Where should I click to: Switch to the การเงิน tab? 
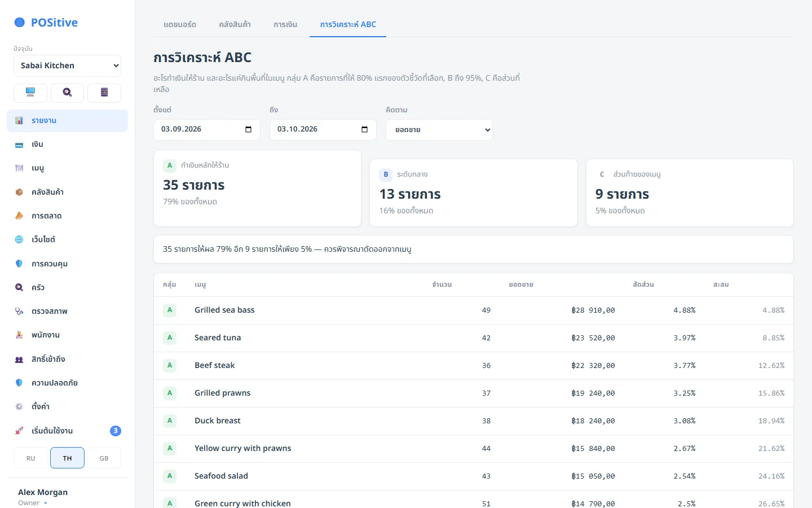click(x=285, y=24)
